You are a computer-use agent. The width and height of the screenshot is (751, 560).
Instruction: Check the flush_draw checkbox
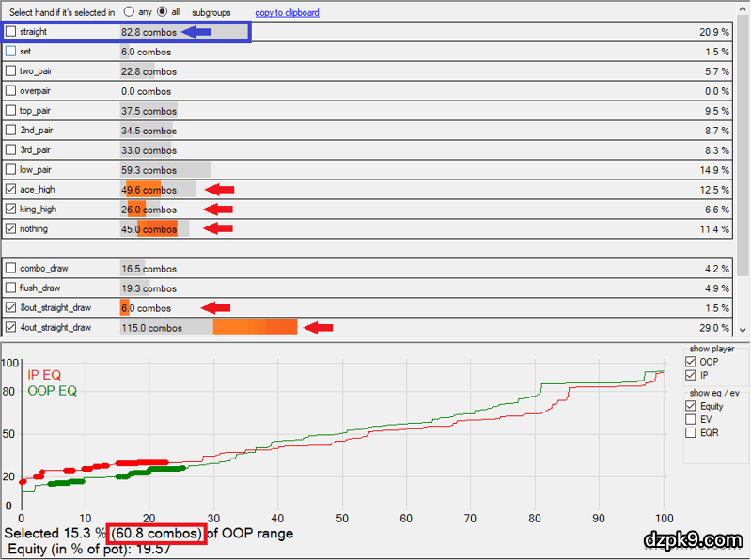tap(11, 288)
